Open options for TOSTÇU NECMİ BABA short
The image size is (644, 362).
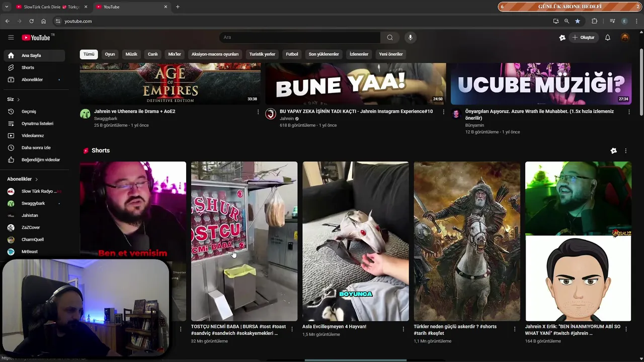(x=292, y=329)
